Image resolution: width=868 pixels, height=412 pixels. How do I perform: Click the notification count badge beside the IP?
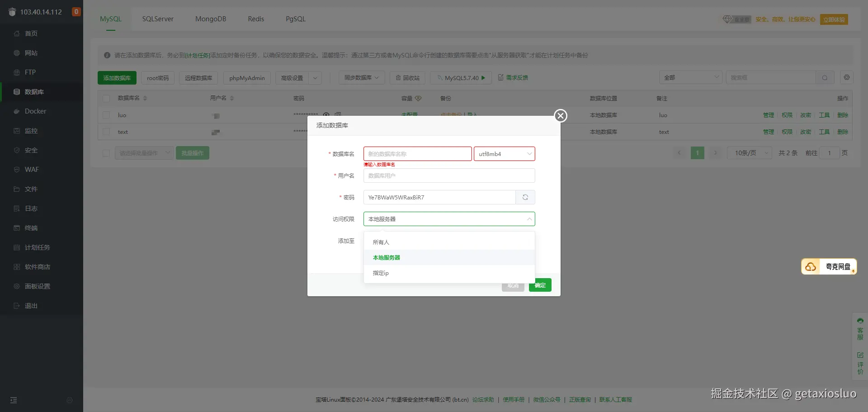[x=76, y=12]
